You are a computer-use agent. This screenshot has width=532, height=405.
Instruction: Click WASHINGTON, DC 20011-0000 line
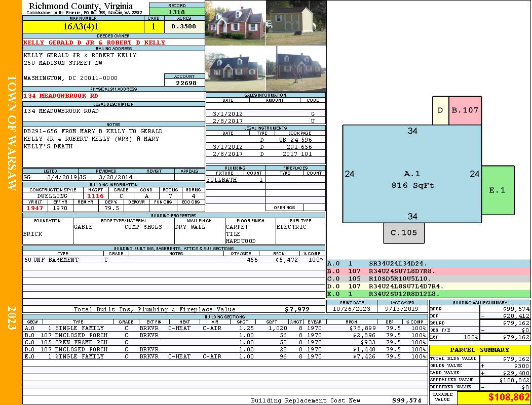[x=70, y=78]
